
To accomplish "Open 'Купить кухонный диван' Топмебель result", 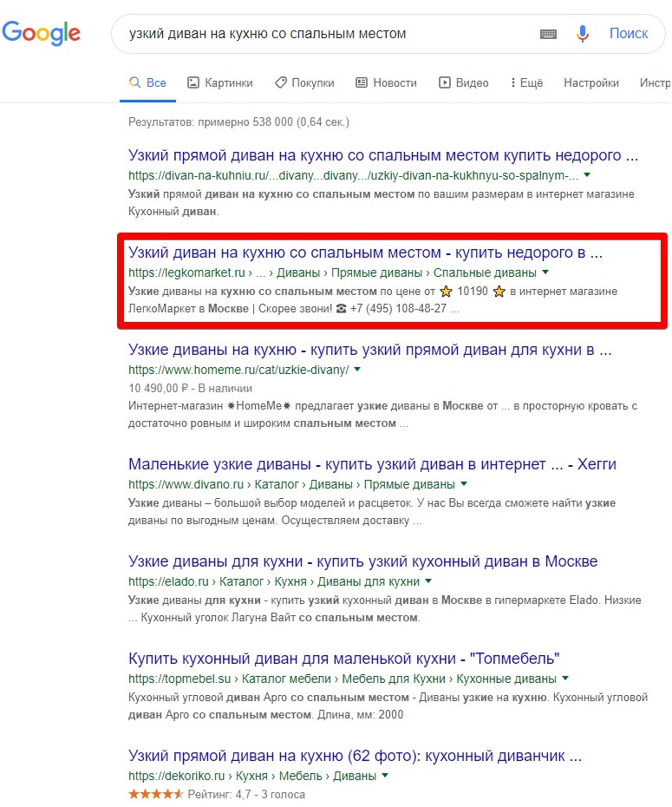I will (x=343, y=659).
